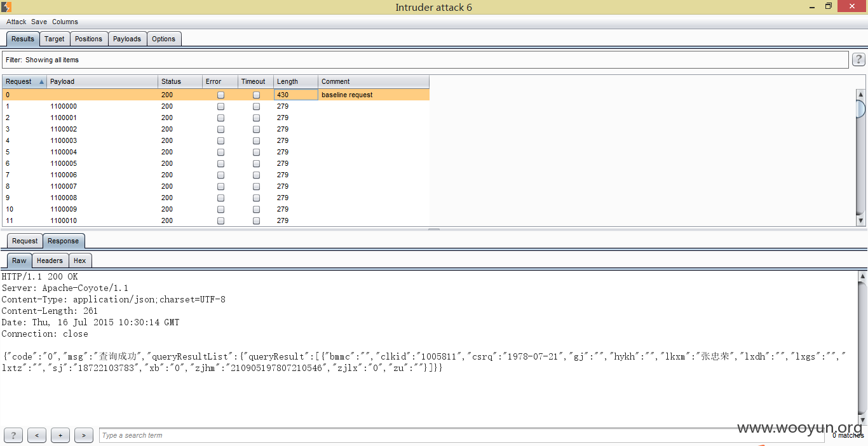This screenshot has width=868, height=446.
Task: Switch to the Target tab
Action: [54, 39]
